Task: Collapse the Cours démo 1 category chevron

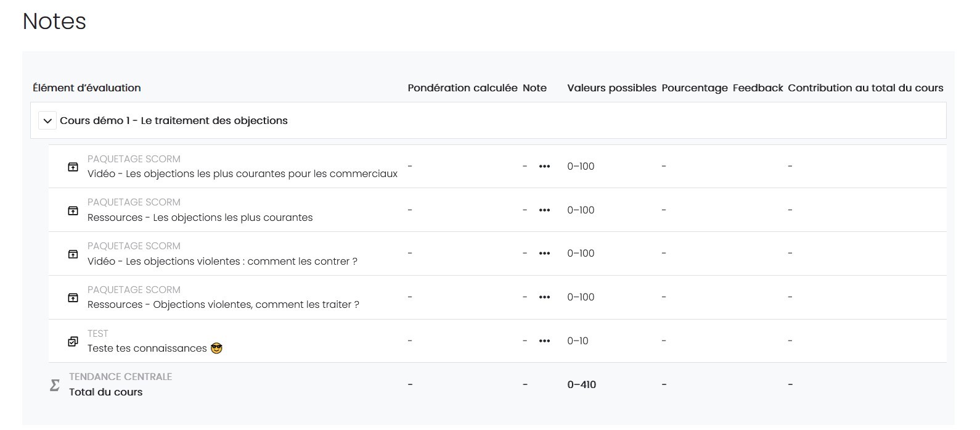Action: click(x=47, y=121)
